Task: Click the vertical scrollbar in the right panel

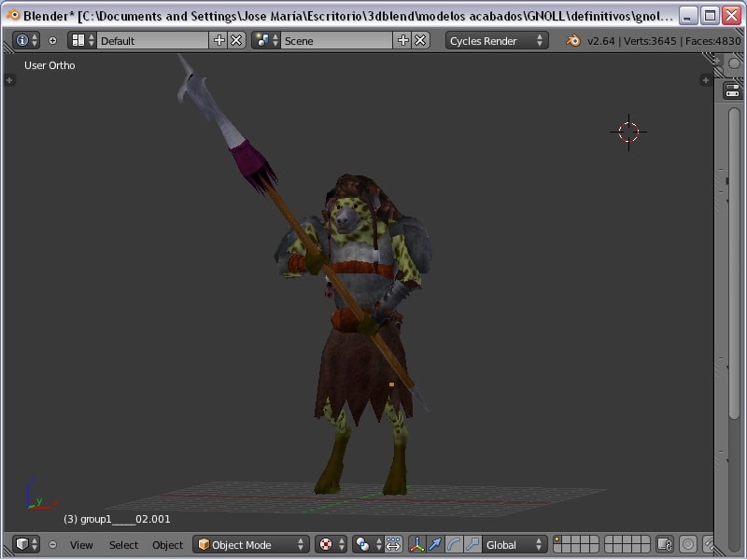Action: [734, 263]
